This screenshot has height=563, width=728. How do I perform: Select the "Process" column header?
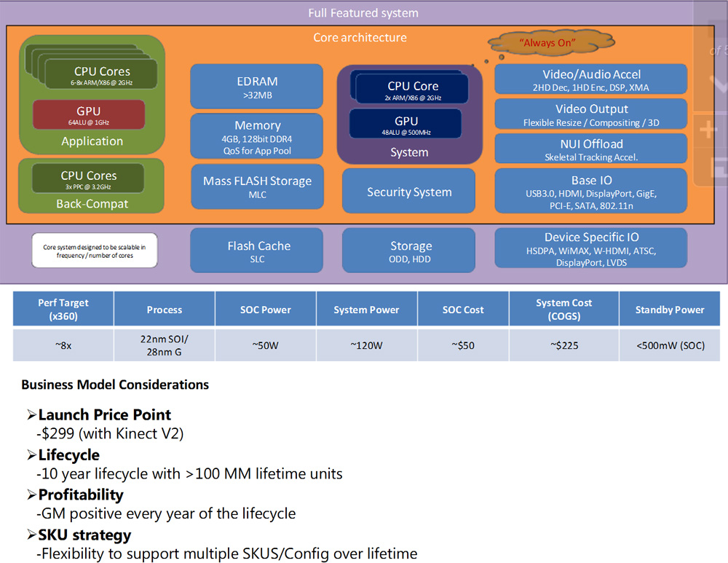165,309
